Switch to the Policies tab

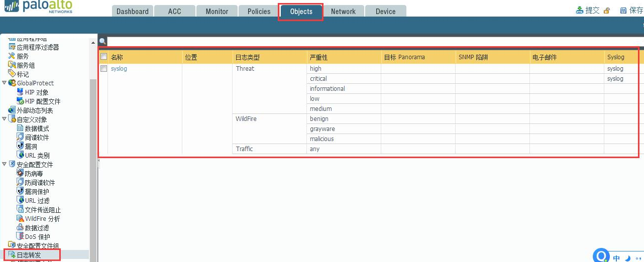point(259,11)
